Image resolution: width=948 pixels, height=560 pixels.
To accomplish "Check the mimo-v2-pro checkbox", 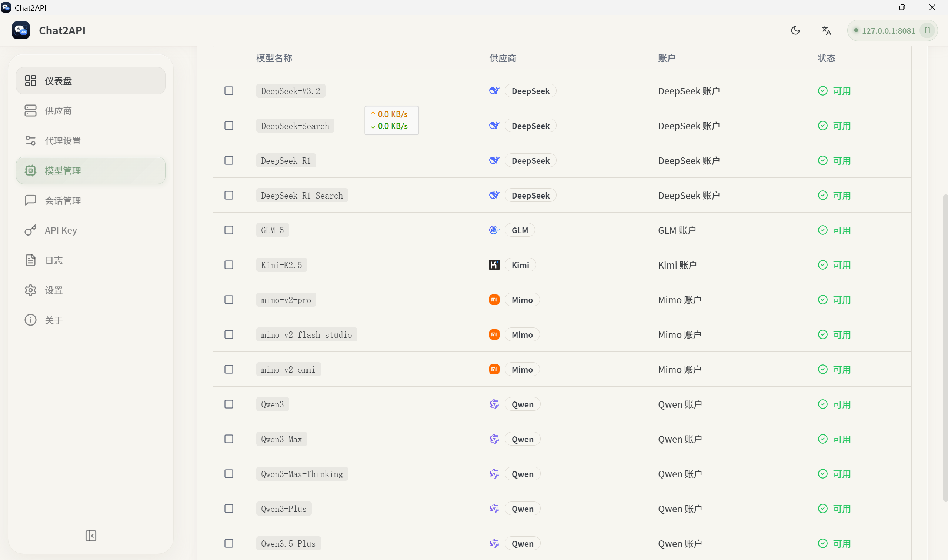I will coord(229,300).
